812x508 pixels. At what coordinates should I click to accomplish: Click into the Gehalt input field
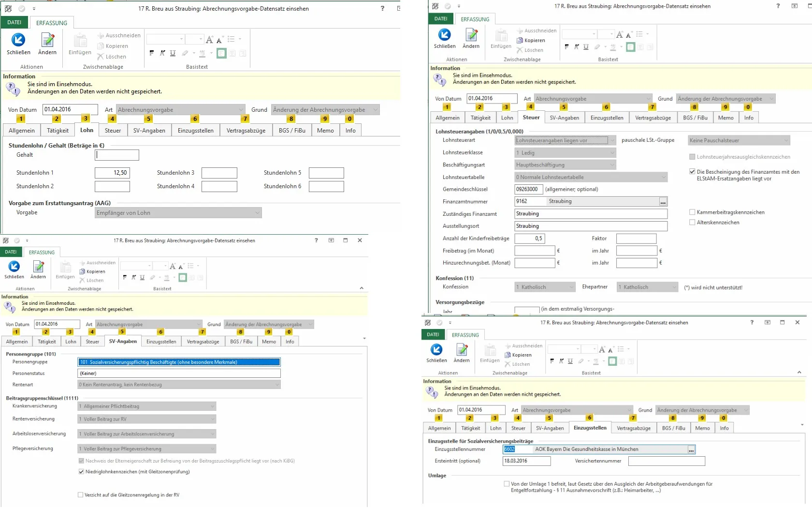pos(117,155)
